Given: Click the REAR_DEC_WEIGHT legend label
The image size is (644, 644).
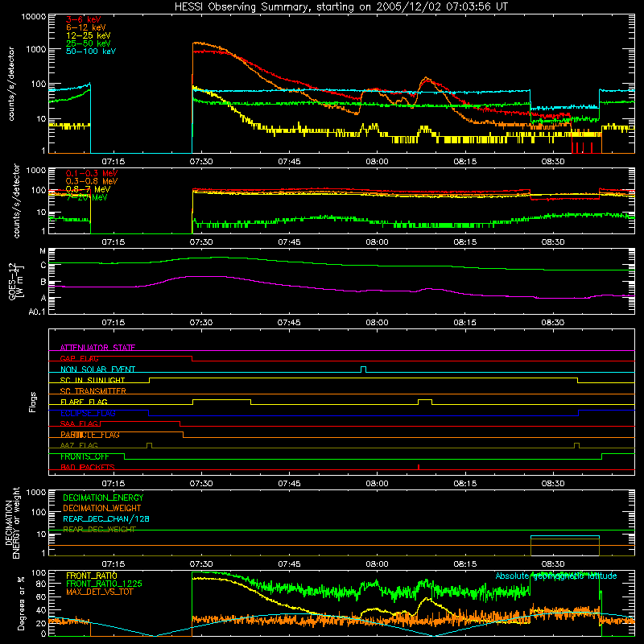Looking at the screenshot, I should 99,530.
